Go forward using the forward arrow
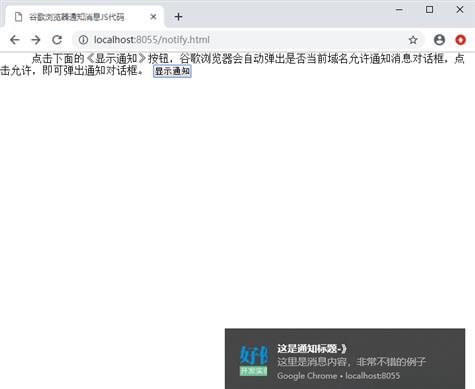475x389 pixels. pyautogui.click(x=36, y=40)
